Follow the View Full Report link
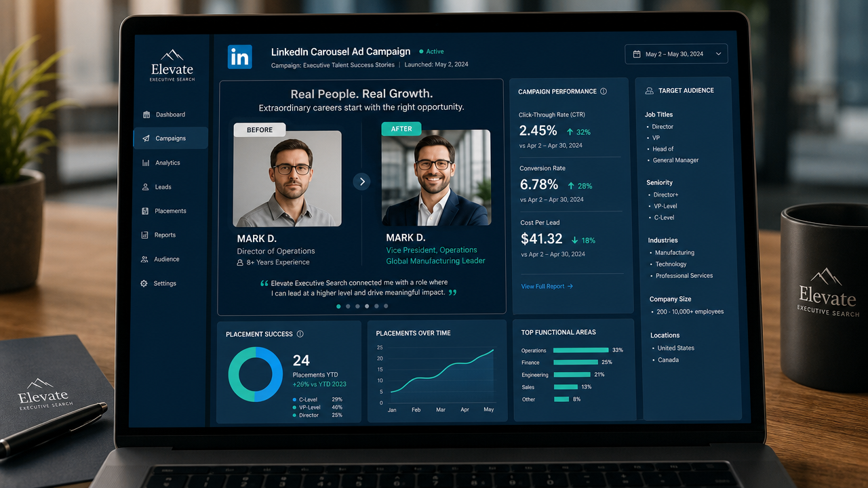This screenshot has height=488, width=868. 547,287
